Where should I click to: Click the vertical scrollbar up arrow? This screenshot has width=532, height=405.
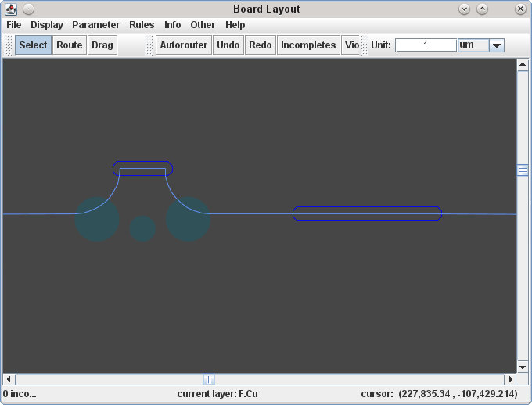(x=523, y=66)
